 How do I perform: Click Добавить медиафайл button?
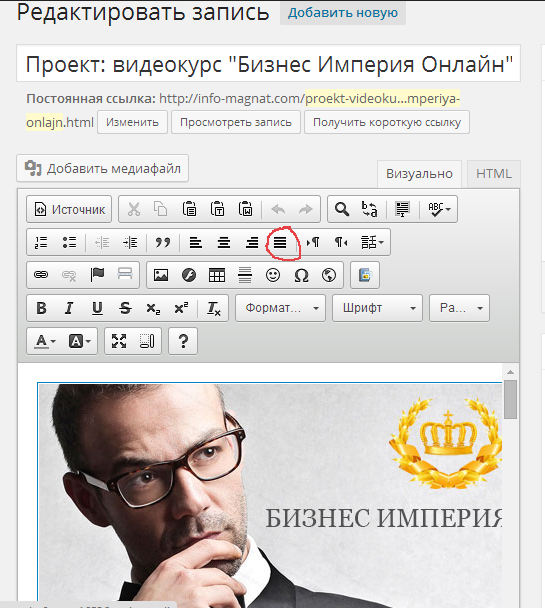click(x=102, y=168)
